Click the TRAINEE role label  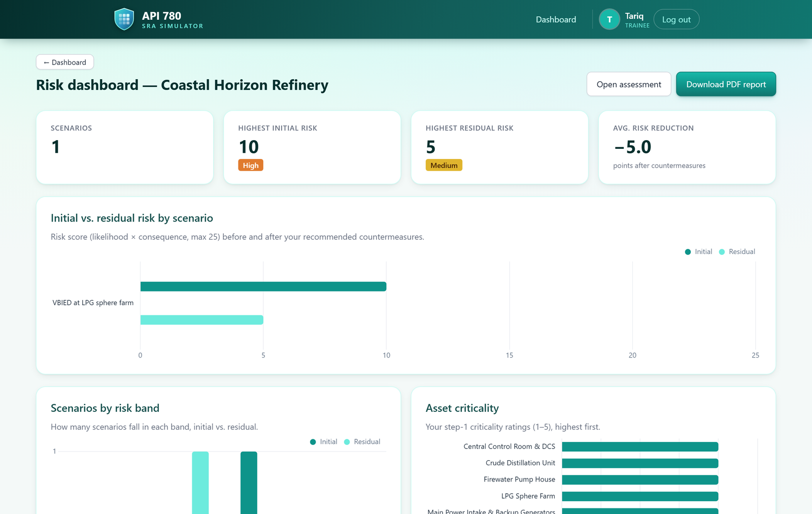point(637,25)
